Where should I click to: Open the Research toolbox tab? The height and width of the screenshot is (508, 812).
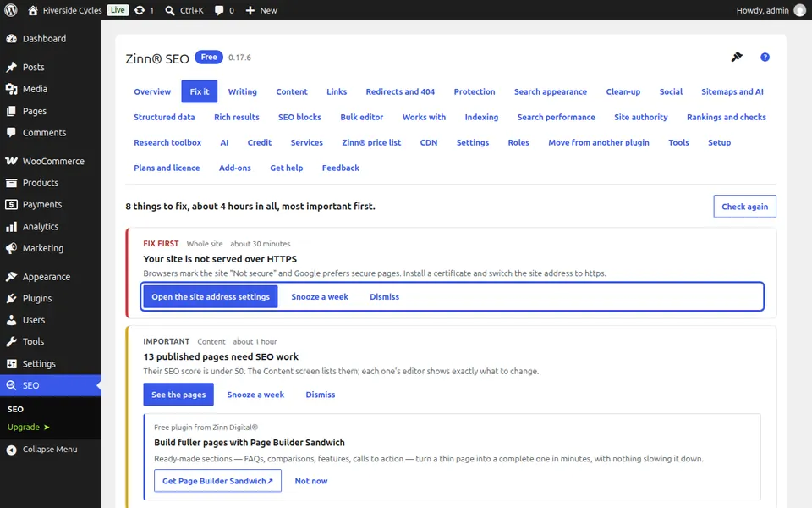pos(167,142)
